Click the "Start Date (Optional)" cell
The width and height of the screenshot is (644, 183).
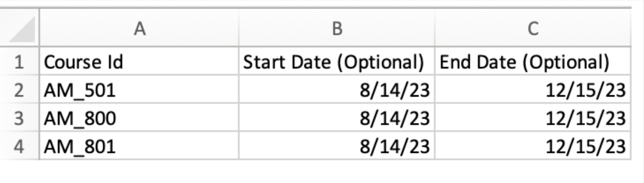point(337,62)
